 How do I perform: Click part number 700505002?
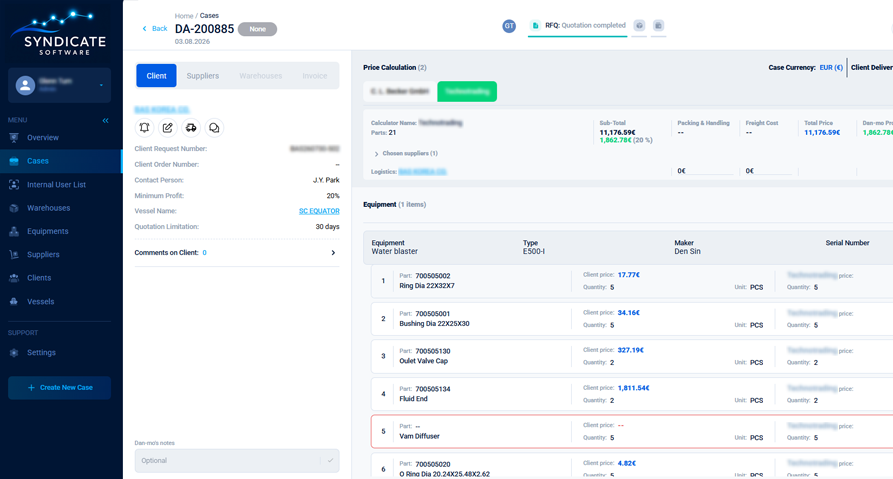[x=432, y=276]
